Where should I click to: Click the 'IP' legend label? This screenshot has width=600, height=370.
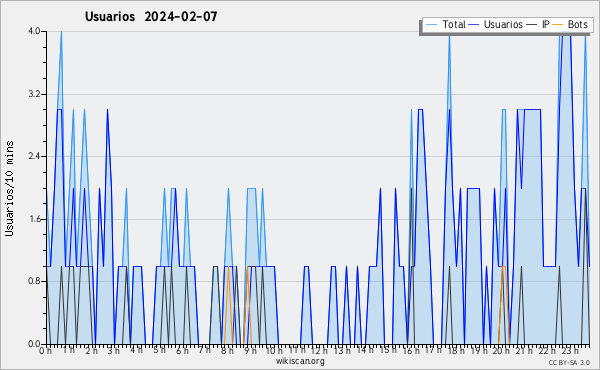click(x=546, y=24)
